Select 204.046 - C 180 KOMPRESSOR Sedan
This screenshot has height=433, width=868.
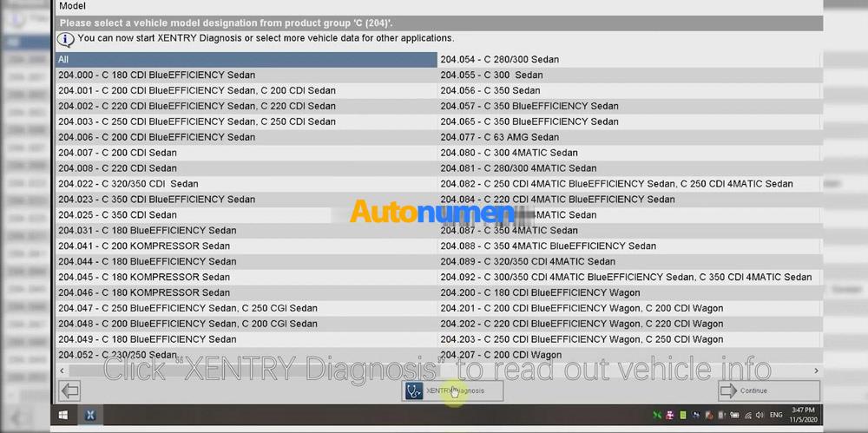(247, 292)
